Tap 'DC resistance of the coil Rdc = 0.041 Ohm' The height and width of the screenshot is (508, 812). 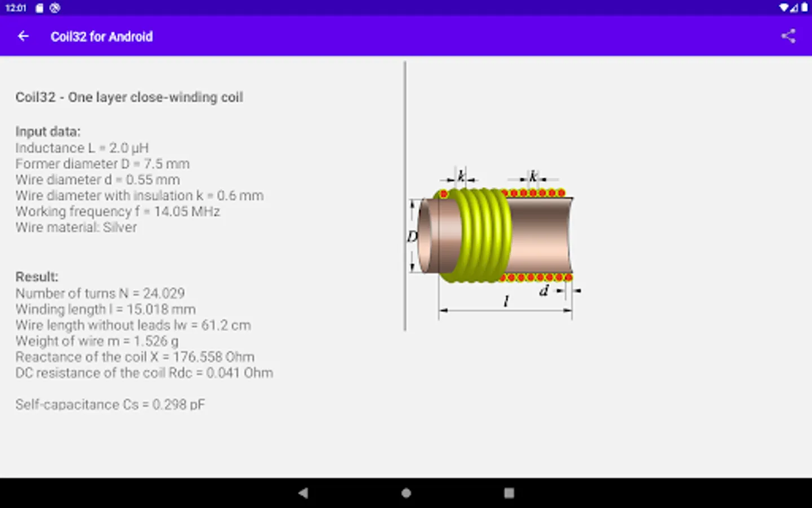[x=144, y=373]
